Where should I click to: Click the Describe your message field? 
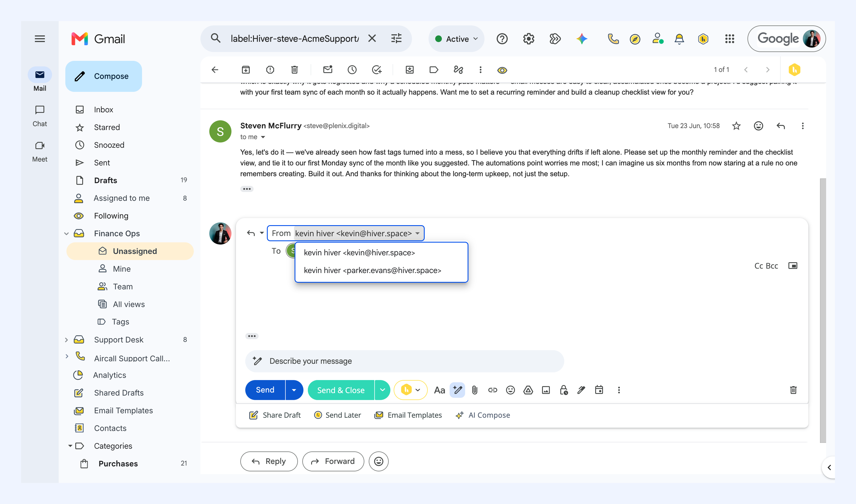pyautogui.click(x=404, y=361)
